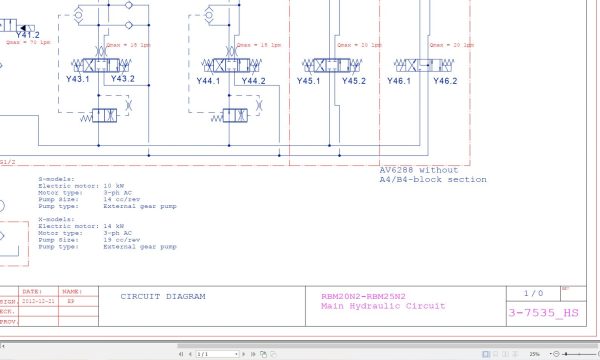Click the horizontal scrollbar thumb
Viewport: 600px width, 360px height.
click(388, 346)
